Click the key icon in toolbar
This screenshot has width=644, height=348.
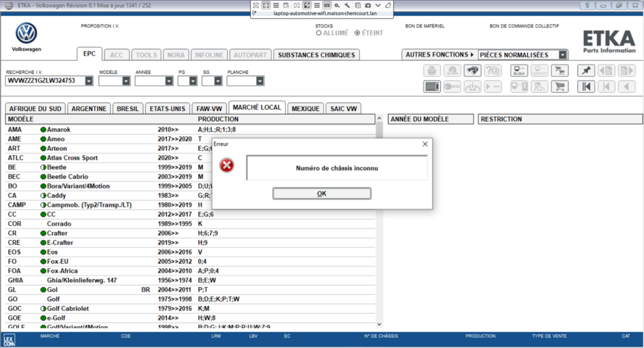click(x=453, y=86)
